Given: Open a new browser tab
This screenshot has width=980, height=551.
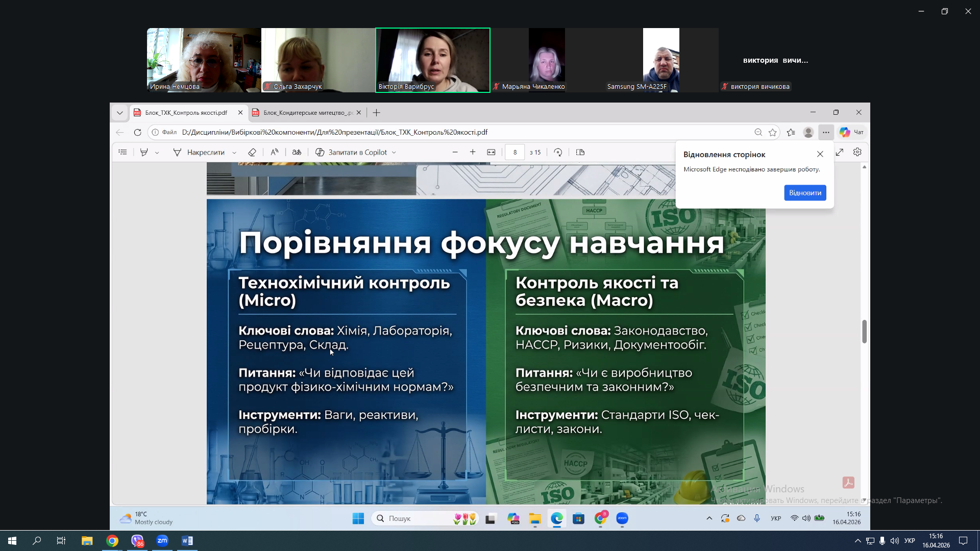Looking at the screenshot, I should (377, 113).
